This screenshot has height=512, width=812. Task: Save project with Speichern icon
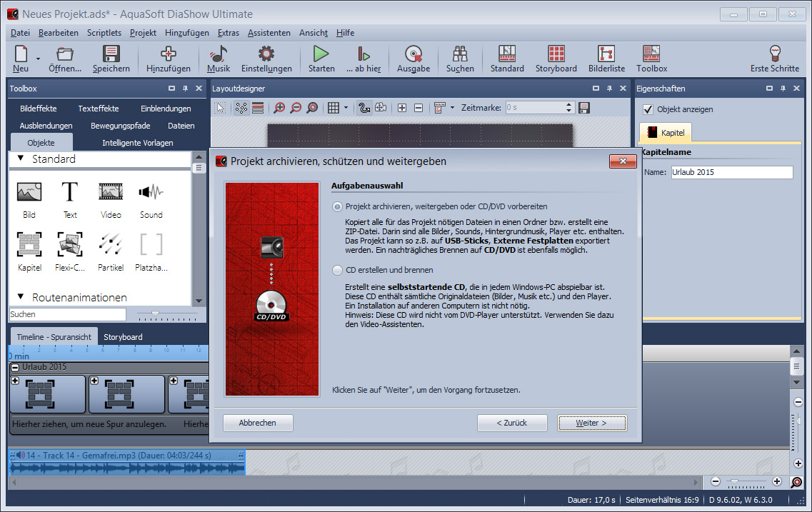click(x=111, y=59)
